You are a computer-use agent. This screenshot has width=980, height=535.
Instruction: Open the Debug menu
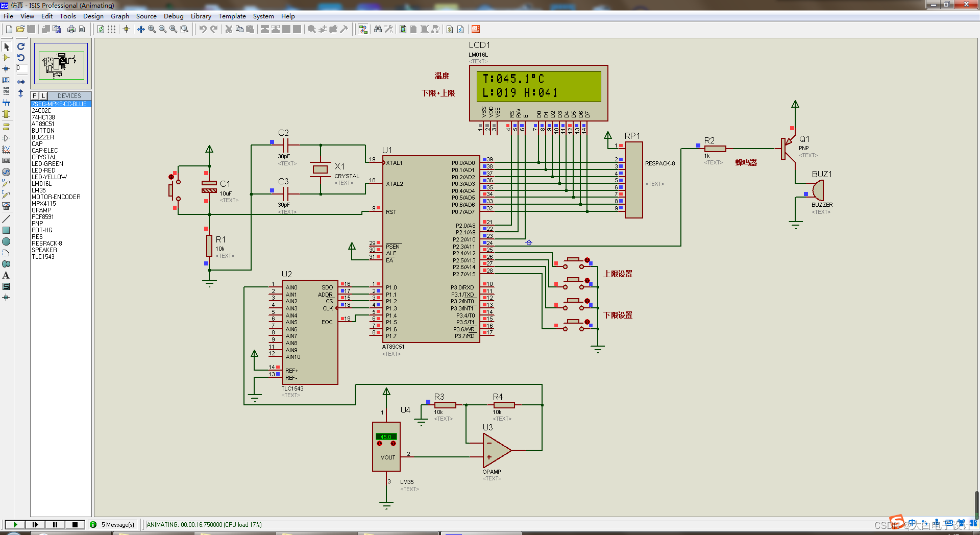(174, 16)
